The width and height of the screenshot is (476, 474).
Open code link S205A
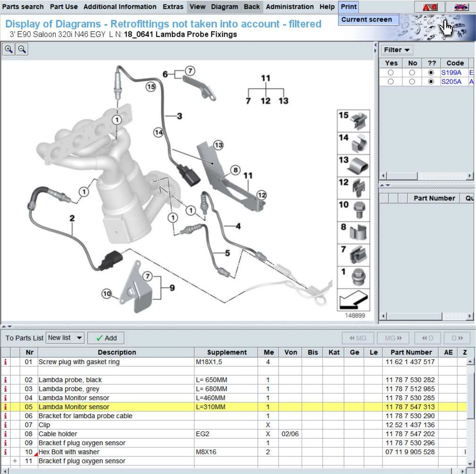coord(451,82)
